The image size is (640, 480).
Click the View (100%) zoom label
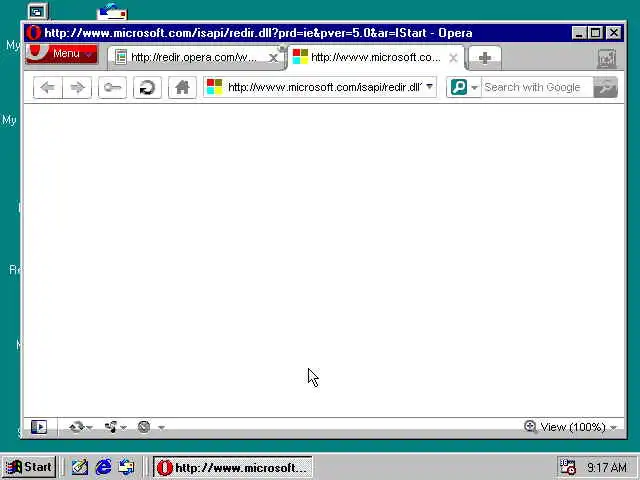coord(573,427)
